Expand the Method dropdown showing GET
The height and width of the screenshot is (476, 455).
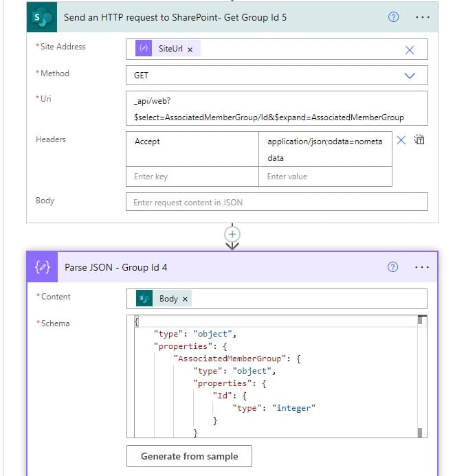[x=410, y=76]
